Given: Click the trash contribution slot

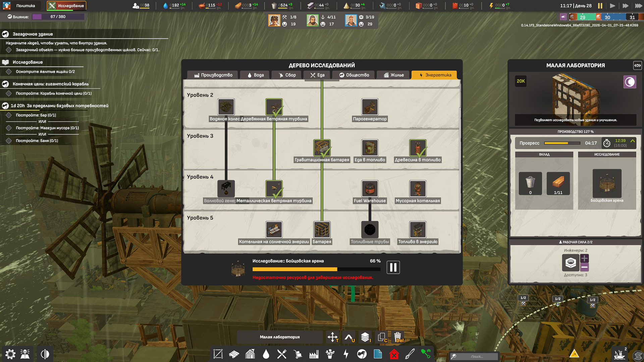Looking at the screenshot, I should pyautogui.click(x=530, y=183).
